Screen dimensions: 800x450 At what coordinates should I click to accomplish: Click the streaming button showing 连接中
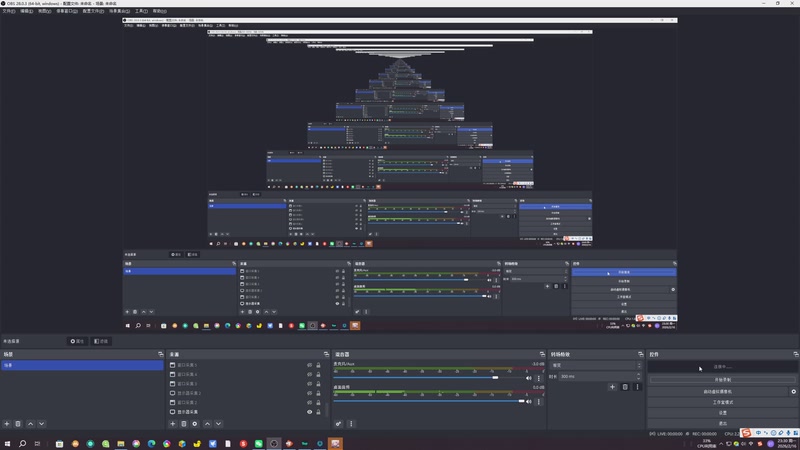tap(722, 366)
